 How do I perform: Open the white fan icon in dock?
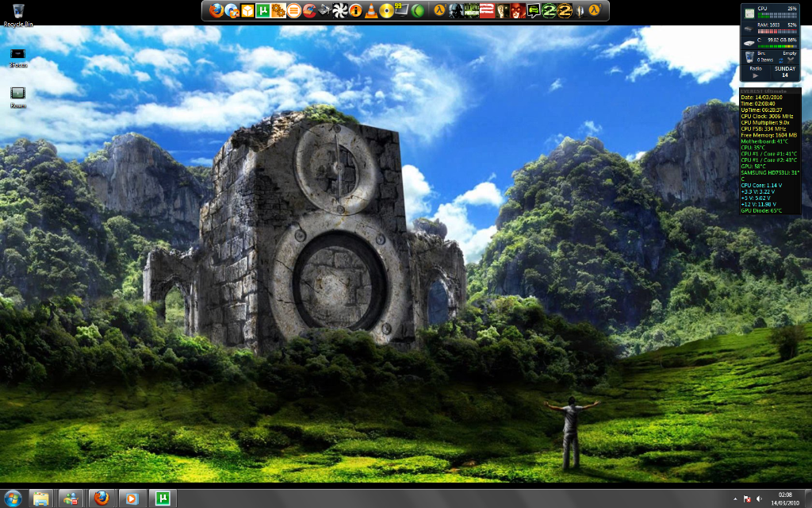[340, 10]
